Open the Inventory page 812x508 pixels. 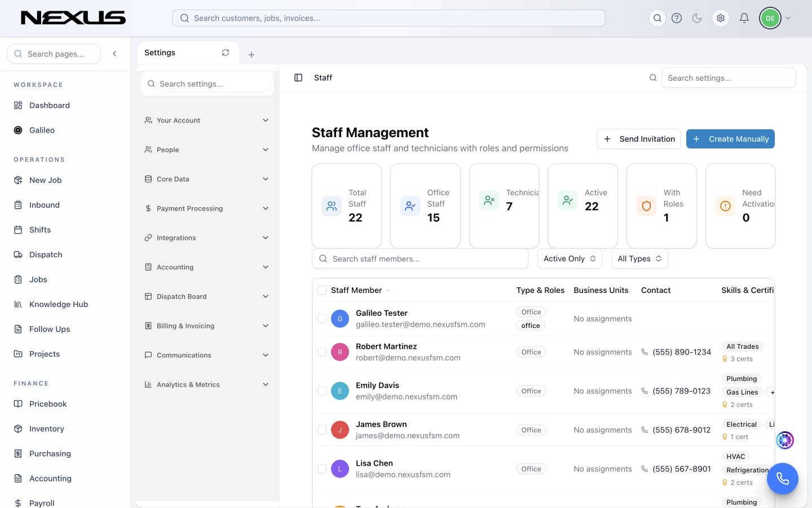point(46,429)
